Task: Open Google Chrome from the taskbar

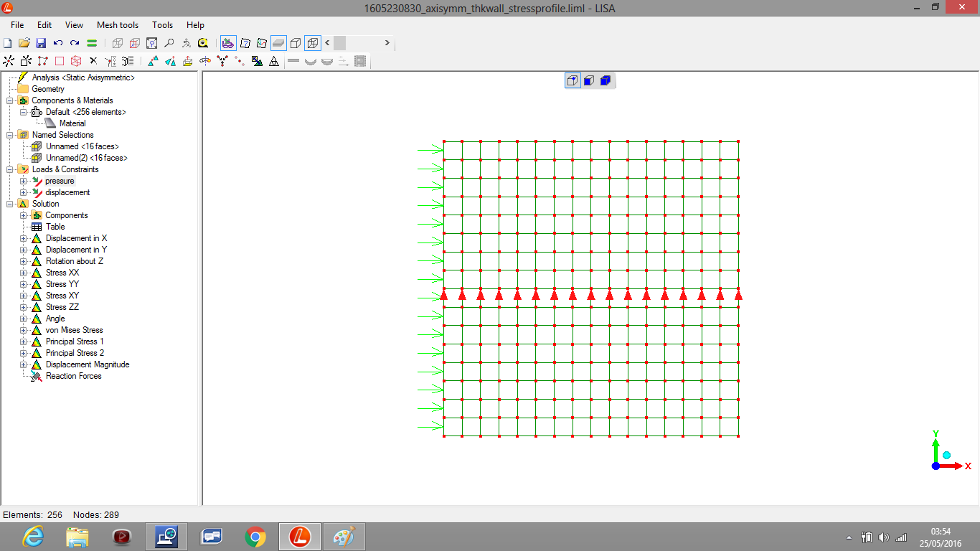Action: coord(255,536)
